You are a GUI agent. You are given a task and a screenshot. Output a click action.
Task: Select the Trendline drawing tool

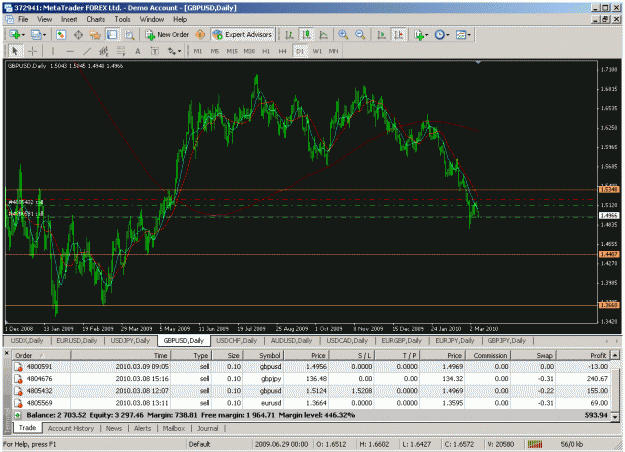pos(87,51)
